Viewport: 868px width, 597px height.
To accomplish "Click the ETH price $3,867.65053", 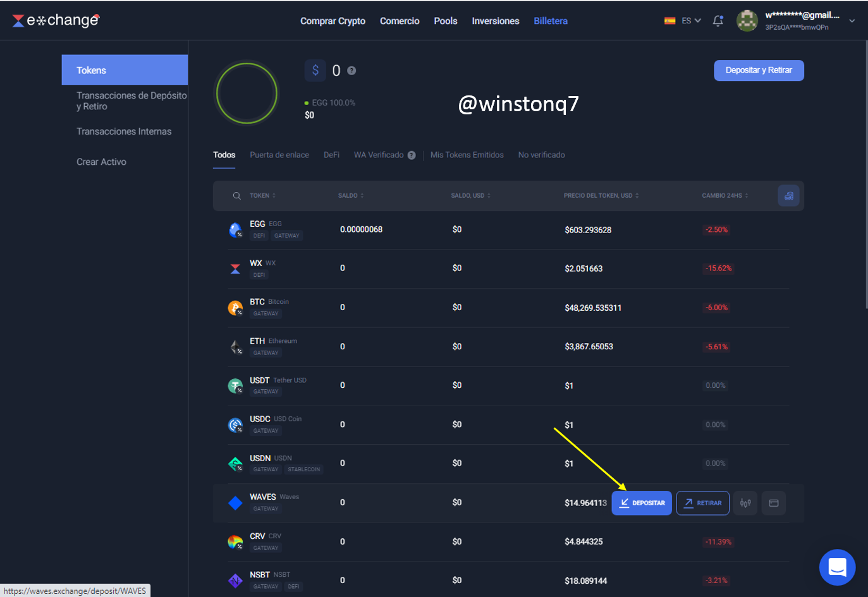I will pyautogui.click(x=589, y=347).
